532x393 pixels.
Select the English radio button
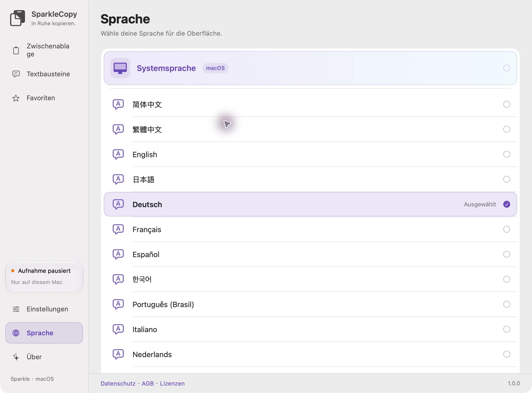click(x=506, y=154)
